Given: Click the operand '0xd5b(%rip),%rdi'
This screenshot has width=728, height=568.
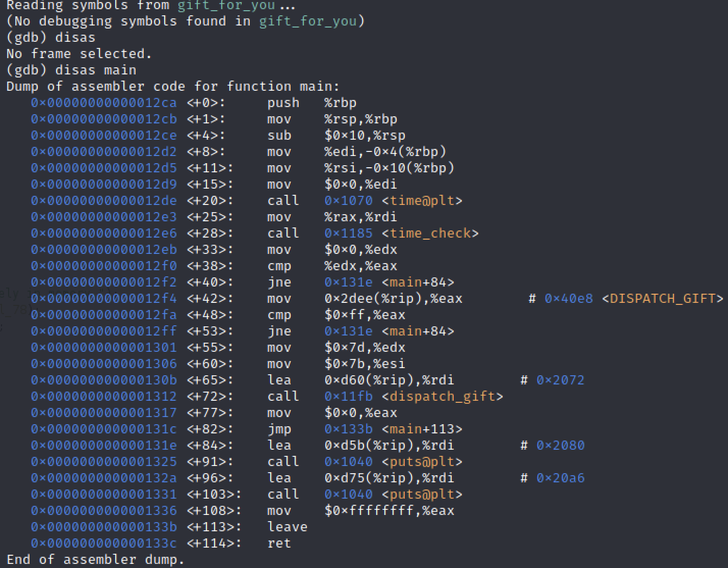Looking at the screenshot, I should point(389,445).
